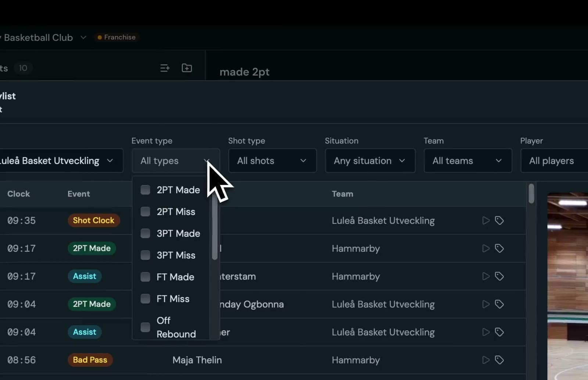
Task: Collapse the All types event dropdown
Action: (x=176, y=161)
